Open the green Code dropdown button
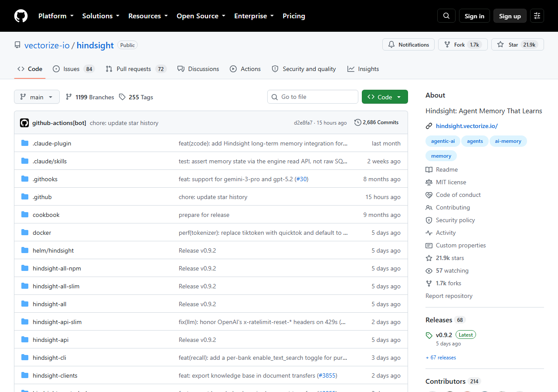Image resolution: width=558 pixels, height=392 pixels. (x=385, y=97)
